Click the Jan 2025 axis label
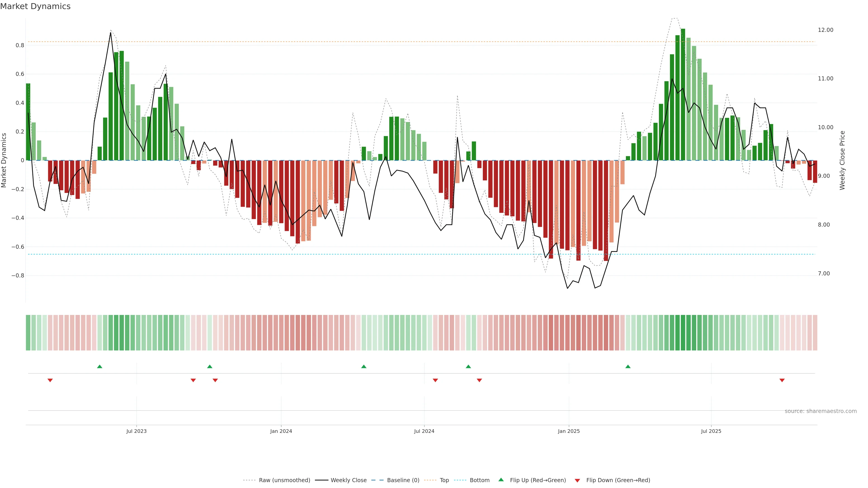 tap(569, 431)
